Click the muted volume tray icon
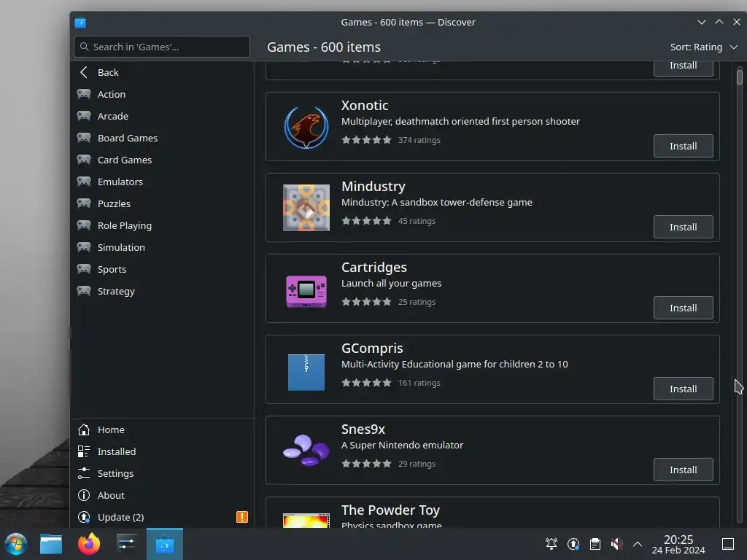747x560 pixels. [x=616, y=544]
